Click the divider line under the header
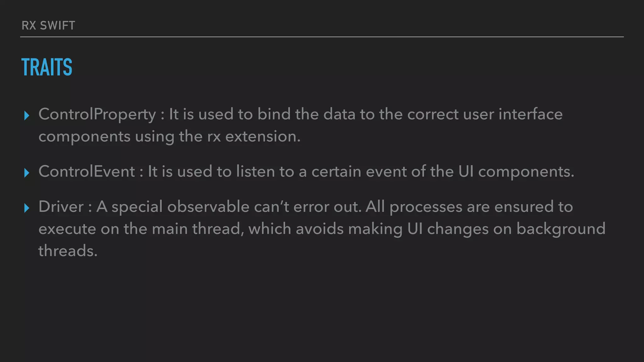The width and height of the screenshot is (644, 362). [322, 37]
